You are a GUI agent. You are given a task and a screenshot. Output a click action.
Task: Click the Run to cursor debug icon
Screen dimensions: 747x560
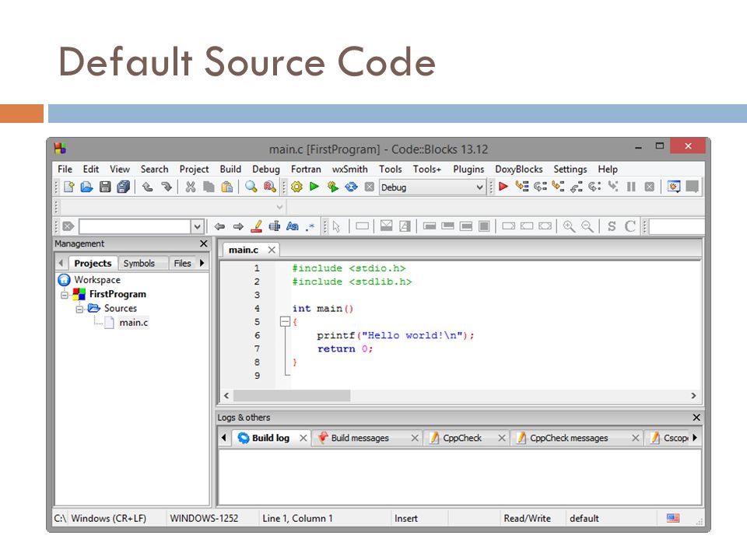tap(522, 187)
